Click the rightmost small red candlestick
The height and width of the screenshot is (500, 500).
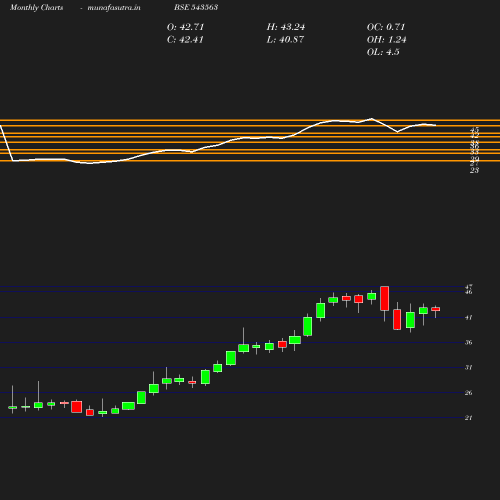click(x=436, y=309)
